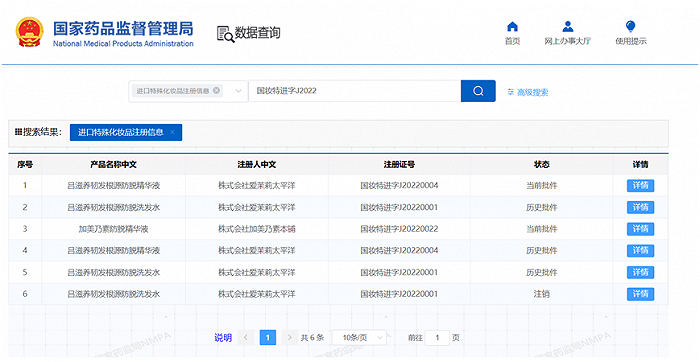The width and height of the screenshot is (700, 362).
Task: Open 详情 for row 5
Action: [640, 272]
